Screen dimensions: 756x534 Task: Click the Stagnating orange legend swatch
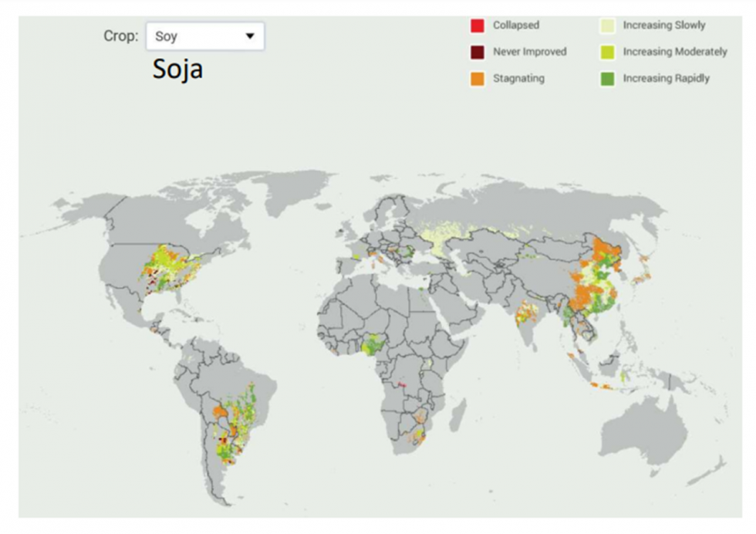pos(478,79)
